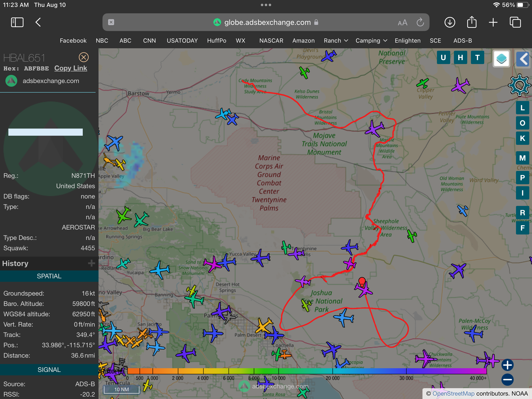Click the SPATIAL section header
The height and width of the screenshot is (399, 532).
(x=49, y=276)
